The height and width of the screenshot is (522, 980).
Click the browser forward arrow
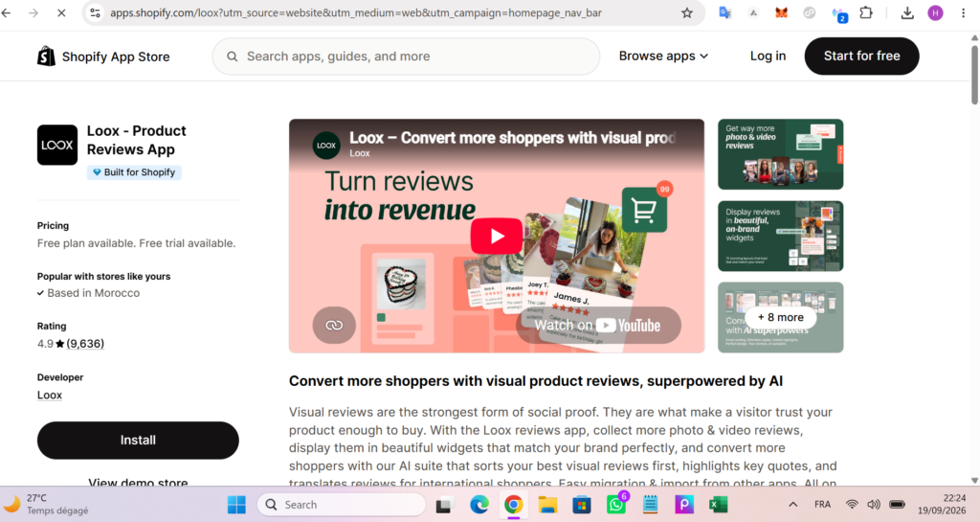pos(33,12)
